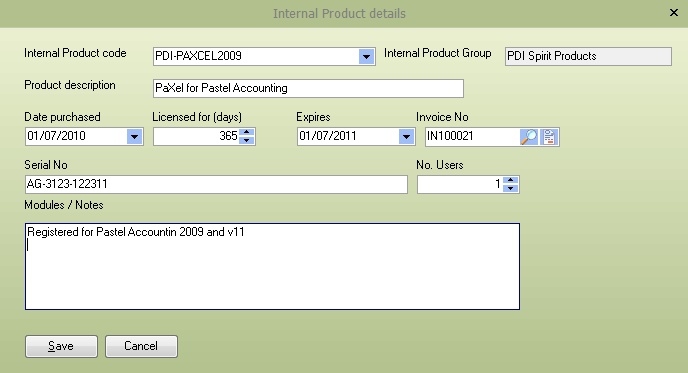Click the 'Modules / Notes' label
688x373 pixels.
[64, 205]
